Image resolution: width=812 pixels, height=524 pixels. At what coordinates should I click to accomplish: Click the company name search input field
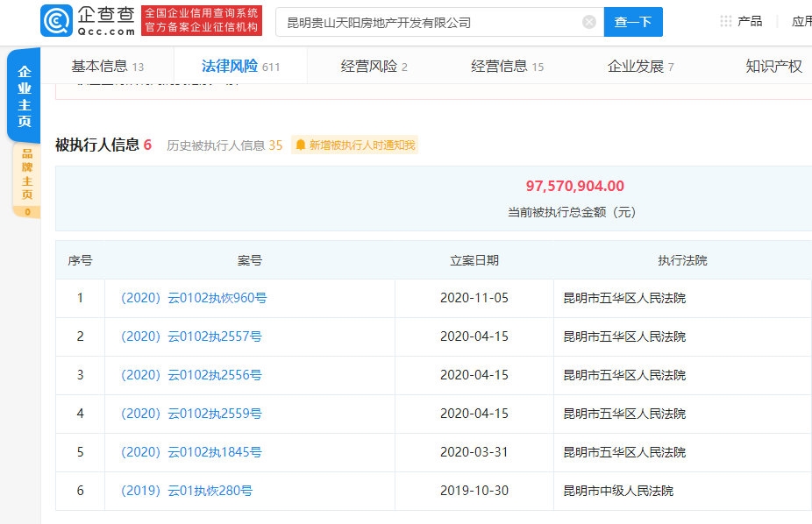[x=430, y=22]
